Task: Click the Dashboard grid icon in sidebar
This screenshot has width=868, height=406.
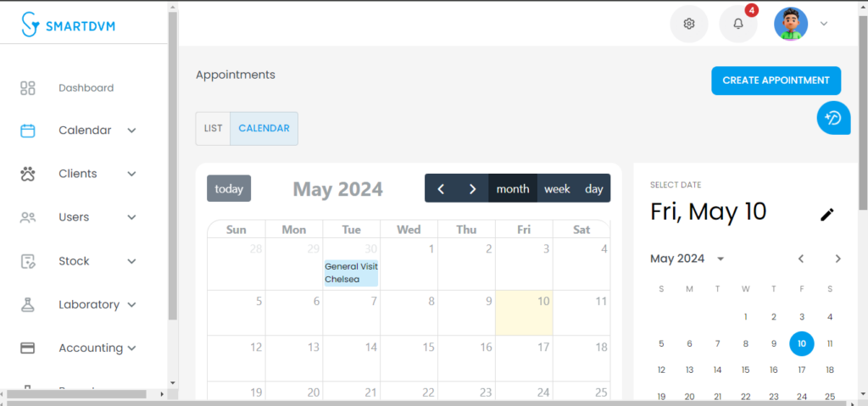Action: (x=28, y=88)
